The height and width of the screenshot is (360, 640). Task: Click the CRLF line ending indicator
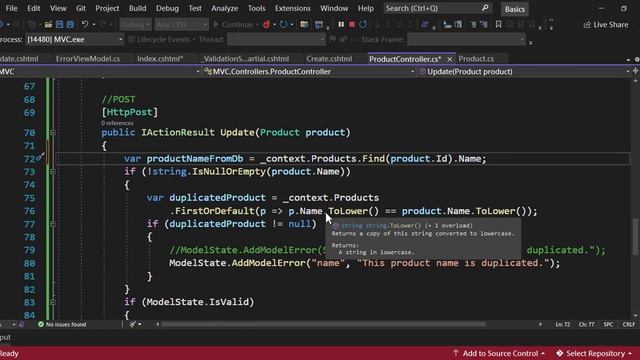click(x=629, y=324)
